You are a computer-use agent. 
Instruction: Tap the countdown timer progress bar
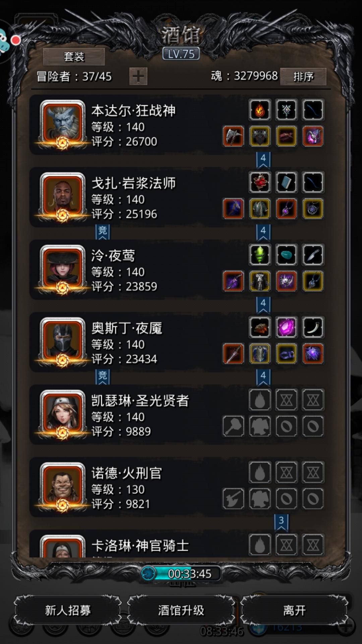click(x=181, y=574)
